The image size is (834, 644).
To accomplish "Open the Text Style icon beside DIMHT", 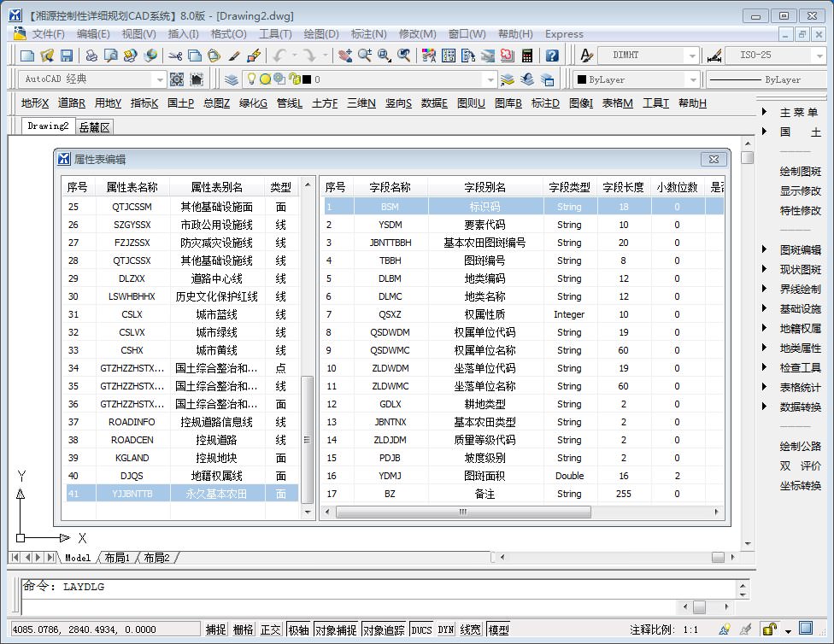I will pyautogui.click(x=586, y=56).
